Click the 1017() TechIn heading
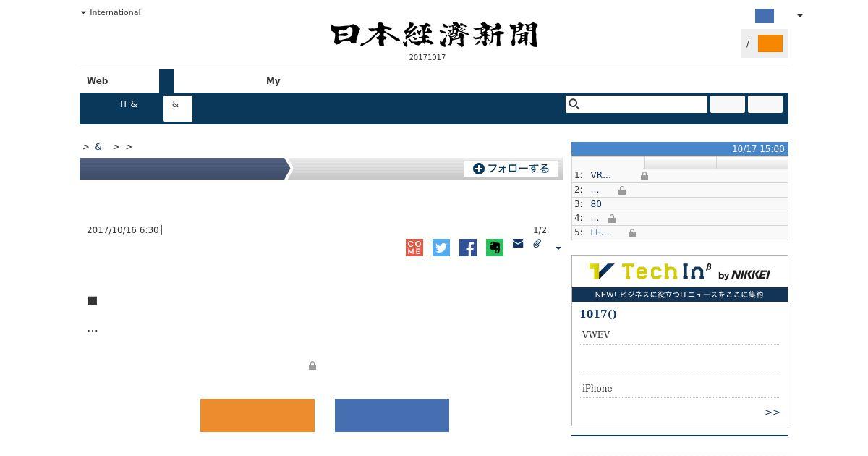This screenshot has width=868, height=456. pyautogui.click(x=598, y=314)
